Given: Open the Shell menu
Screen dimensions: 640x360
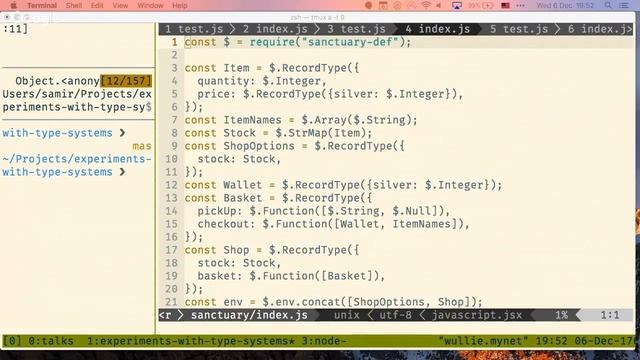Looking at the screenshot, I should tap(74, 6).
